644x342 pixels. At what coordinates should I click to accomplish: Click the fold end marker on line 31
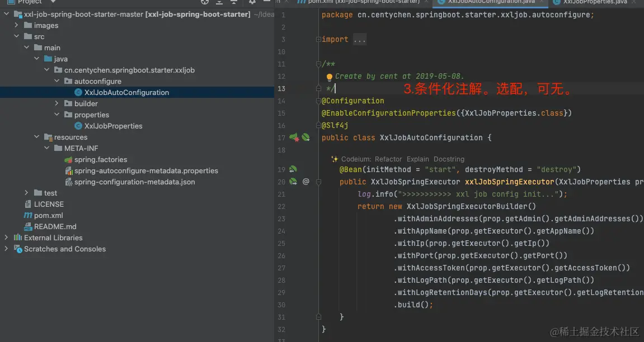click(x=318, y=317)
